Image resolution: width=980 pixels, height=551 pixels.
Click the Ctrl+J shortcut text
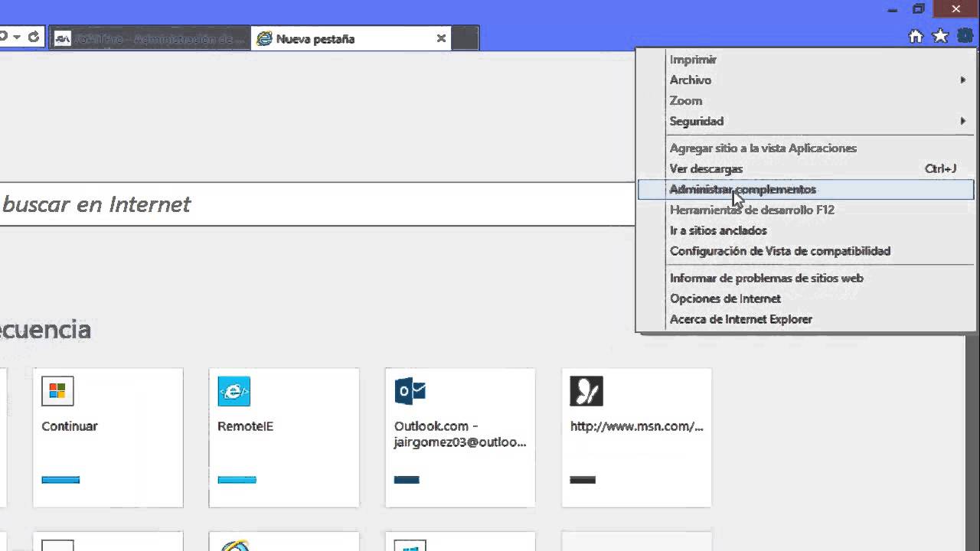click(x=940, y=169)
